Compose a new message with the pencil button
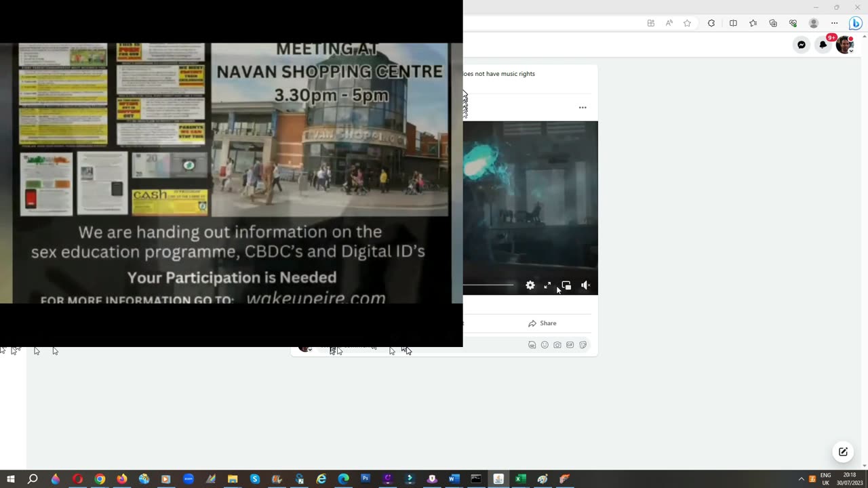Viewport: 868px width, 488px height. tap(843, 452)
